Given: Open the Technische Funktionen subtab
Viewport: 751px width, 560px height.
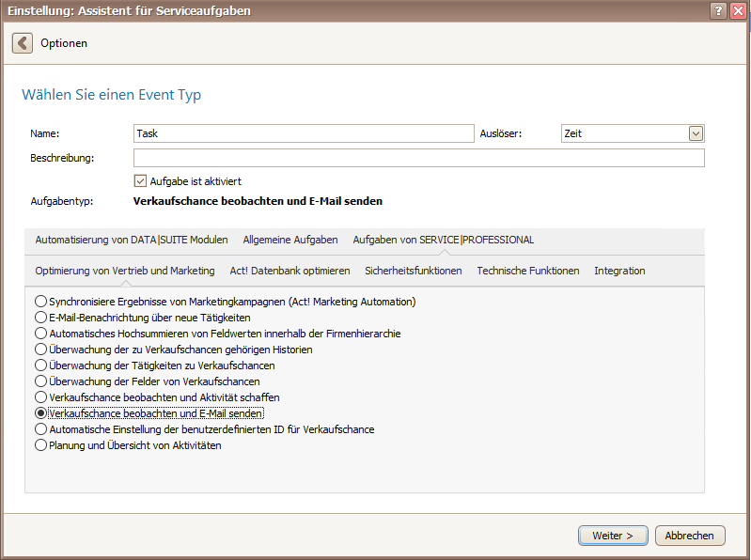Looking at the screenshot, I should click(528, 271).
